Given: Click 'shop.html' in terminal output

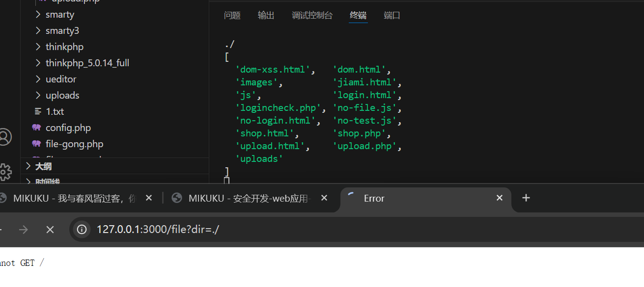Looking at the screenshot, I should coord(265,133).
